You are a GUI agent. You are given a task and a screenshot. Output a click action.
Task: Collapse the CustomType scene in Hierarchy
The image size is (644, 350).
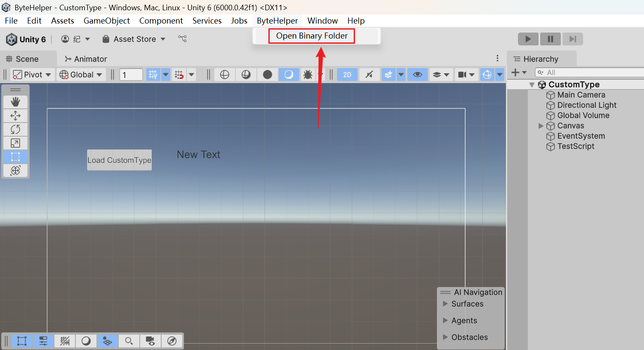(532, 85)
